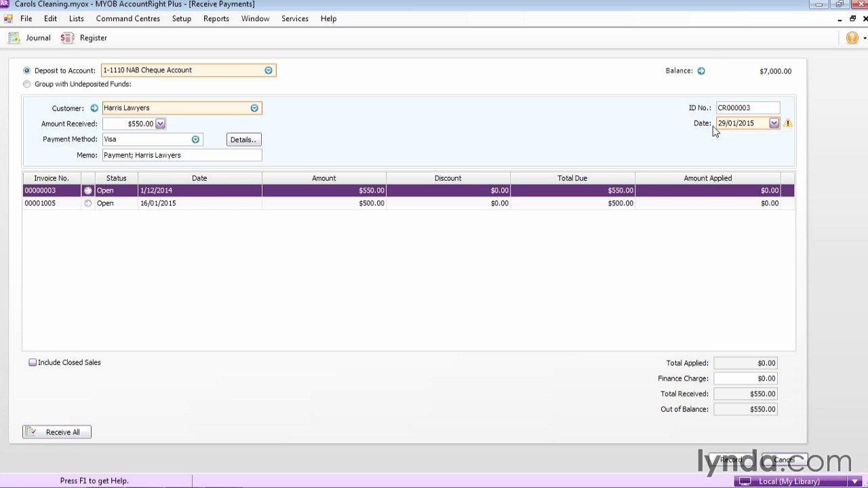Open the Payment Method dropdown

pyautogui.click(x=195, y=140)
